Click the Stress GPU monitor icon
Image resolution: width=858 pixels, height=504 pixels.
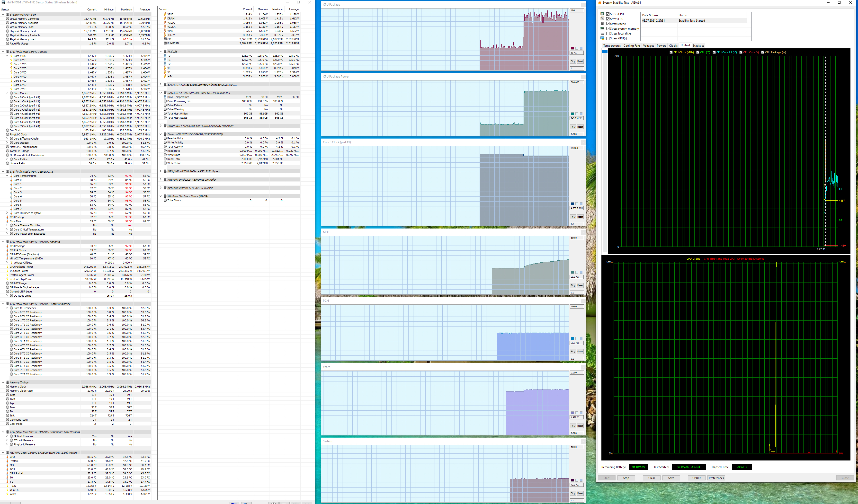pos(602,38)
